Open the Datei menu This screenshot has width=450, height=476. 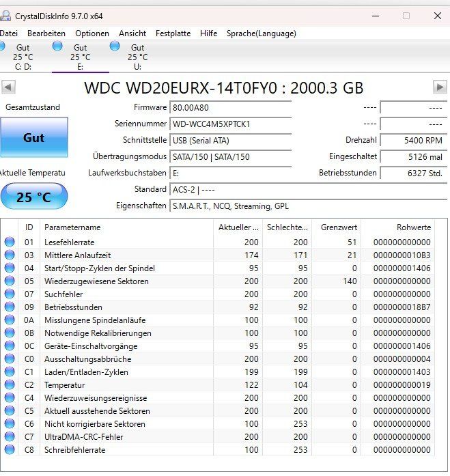click(8, 33)
